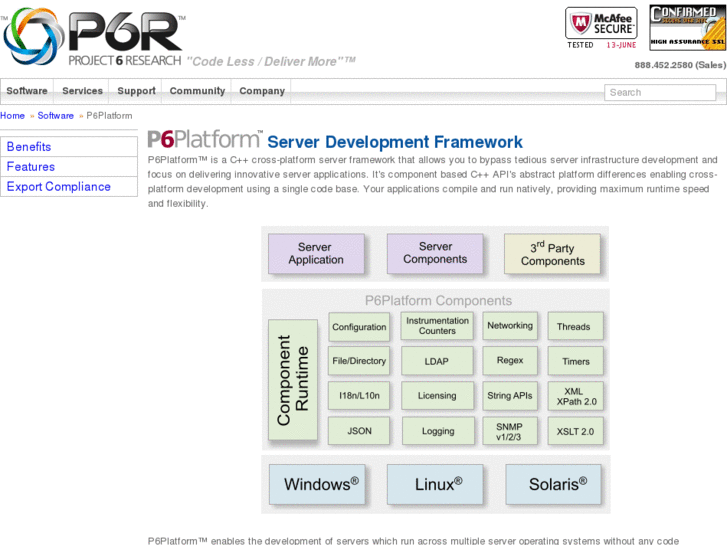Click the XSLT 2.0 component box

tap(575, 431)
